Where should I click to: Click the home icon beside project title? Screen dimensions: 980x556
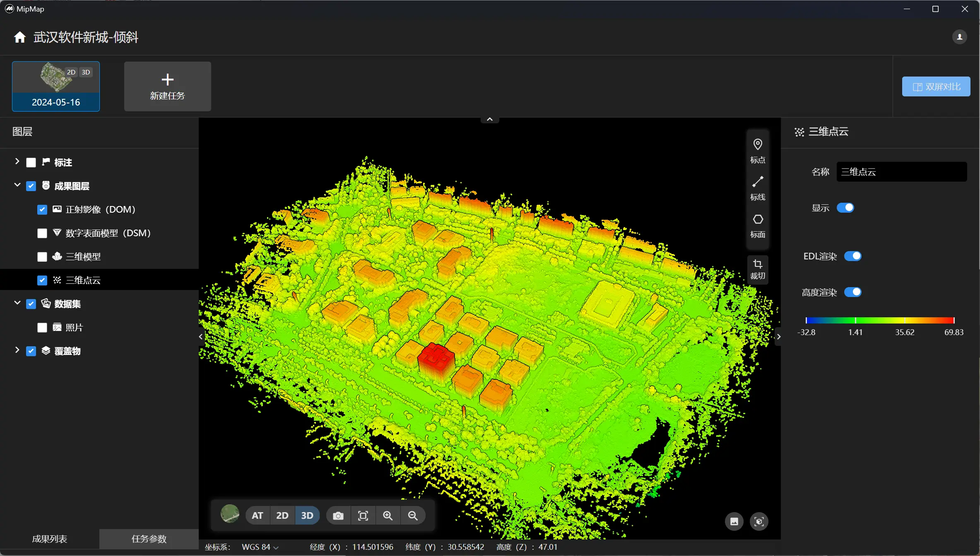pyautogui.click(x=19, y=37)
